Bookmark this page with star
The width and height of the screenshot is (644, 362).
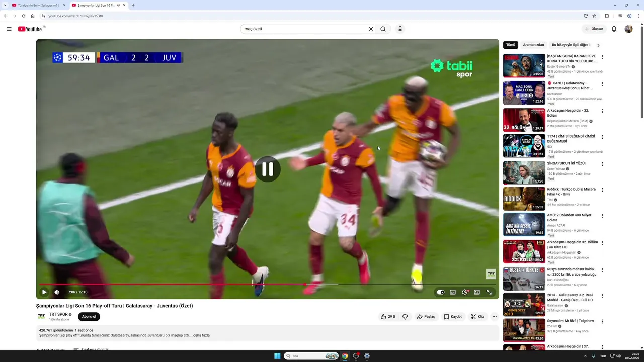click(x=594, y=16)
